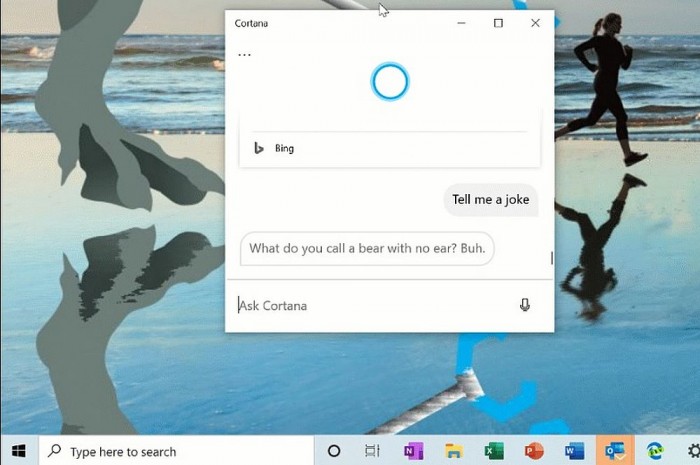700x465 pixels.
Task: Open Cortana from the taskbar circle icon
Action: click(334, 451)
